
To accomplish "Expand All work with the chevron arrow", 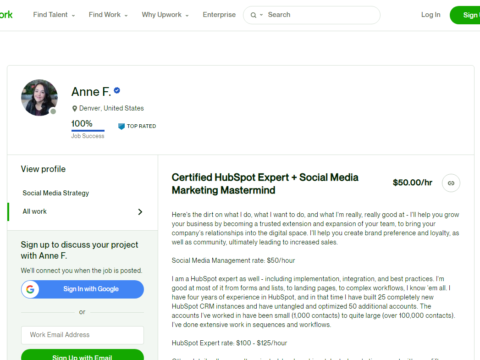I will click(140, 212).
